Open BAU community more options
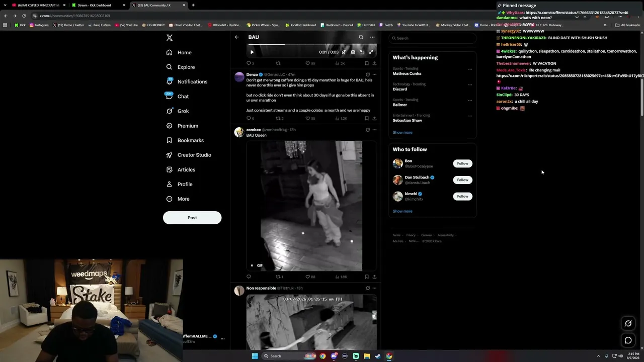Viewport: 644px width, 362px height. pyautogui.click(x=372, y=37)
